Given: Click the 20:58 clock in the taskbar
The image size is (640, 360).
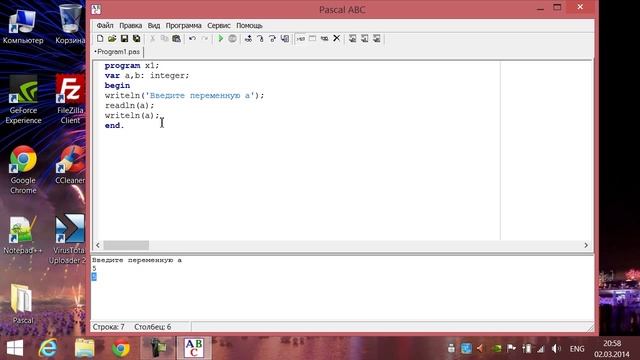Looking at the screenshot, I should [x=612, y=344].
